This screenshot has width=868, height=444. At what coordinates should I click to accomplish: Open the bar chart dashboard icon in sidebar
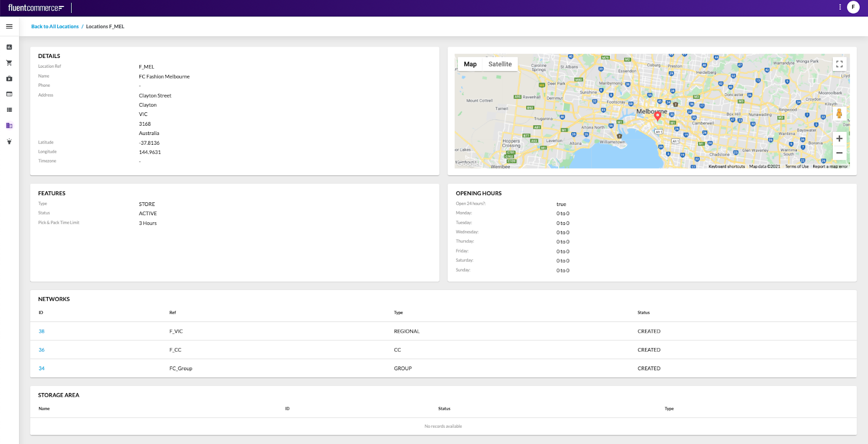point(9,47)
